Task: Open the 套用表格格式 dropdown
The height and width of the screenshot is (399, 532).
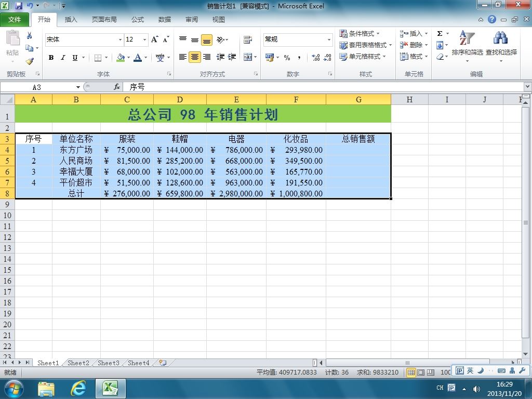Action: point(366,45)
